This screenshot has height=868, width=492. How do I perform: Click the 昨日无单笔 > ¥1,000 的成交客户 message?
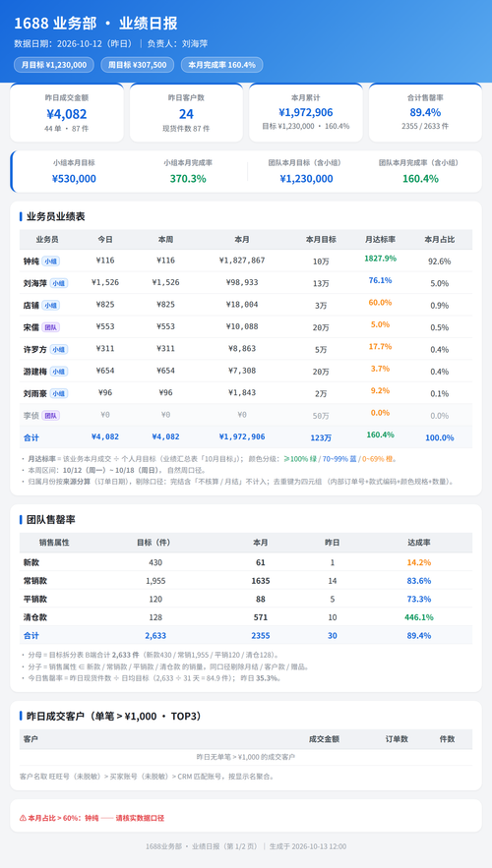coord(246,757)
